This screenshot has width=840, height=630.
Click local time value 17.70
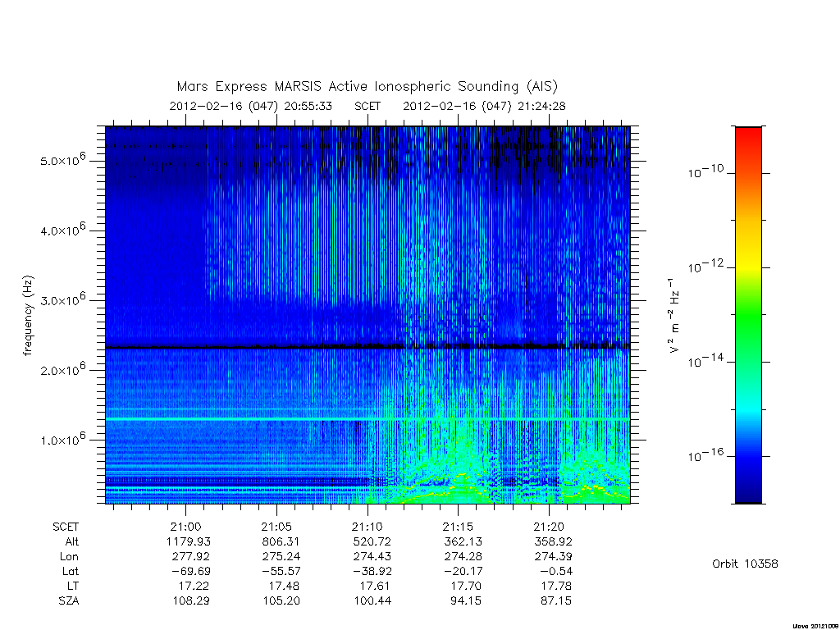tap(465, 586)
